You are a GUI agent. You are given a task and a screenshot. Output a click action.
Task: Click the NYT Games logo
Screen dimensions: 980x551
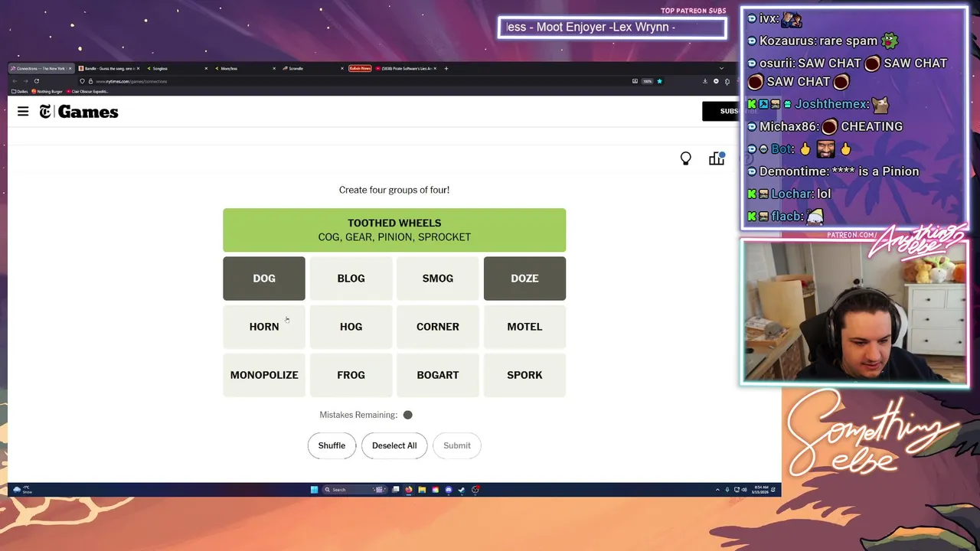click(x=79, y=112)
